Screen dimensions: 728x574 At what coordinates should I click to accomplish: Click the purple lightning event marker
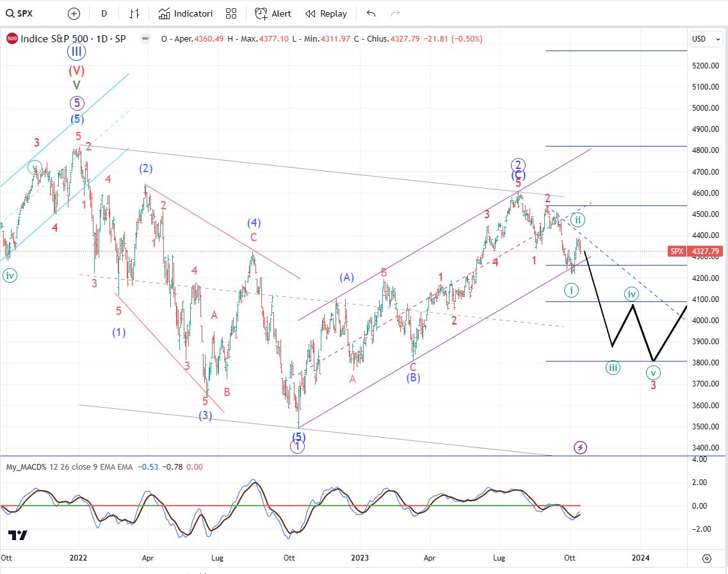click(580, 447)
